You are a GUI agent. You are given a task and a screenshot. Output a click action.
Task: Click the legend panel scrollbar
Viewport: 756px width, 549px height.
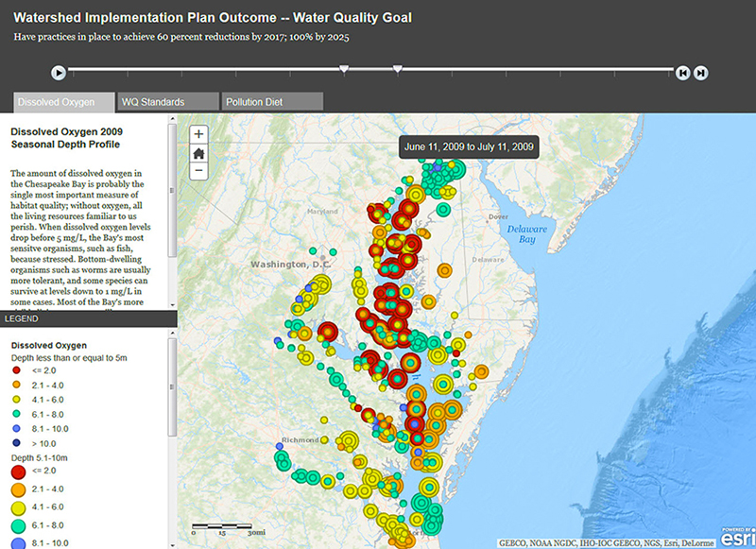pos(172,387)
